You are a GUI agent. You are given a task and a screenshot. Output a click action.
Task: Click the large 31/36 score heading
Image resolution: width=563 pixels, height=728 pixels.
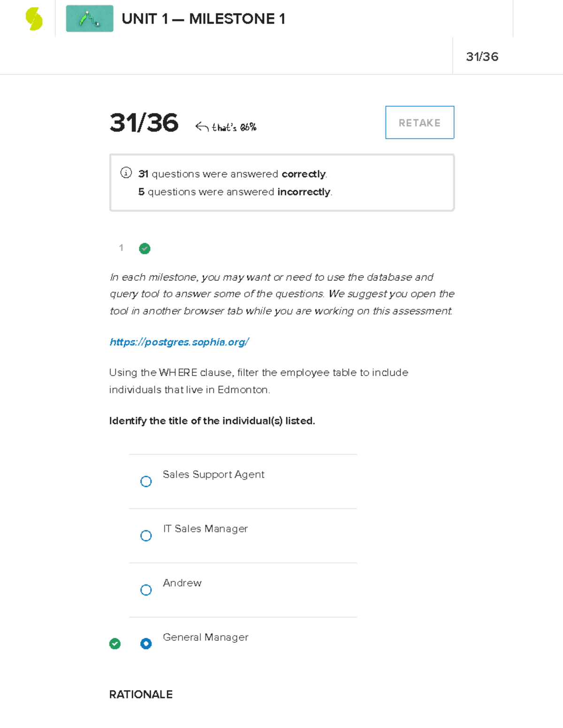pos(144,123)
